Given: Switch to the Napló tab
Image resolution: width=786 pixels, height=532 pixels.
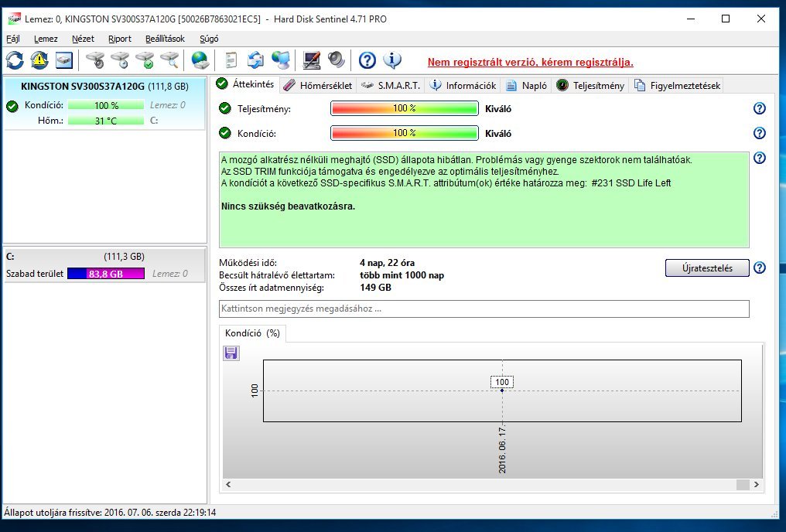Looking at the screenshot, I should [x=526, y=86].
